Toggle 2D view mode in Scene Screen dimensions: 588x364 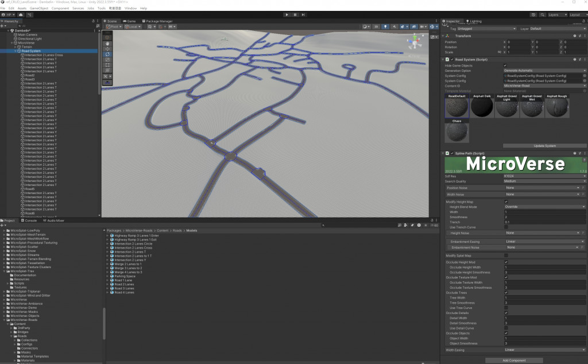tap(376, 26)
